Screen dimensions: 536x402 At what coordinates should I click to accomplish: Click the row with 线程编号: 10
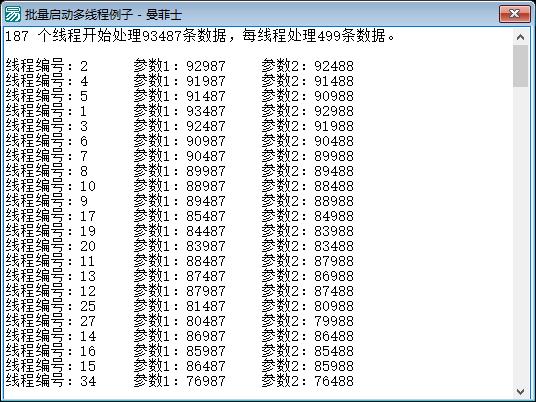[x=179, y=186]
